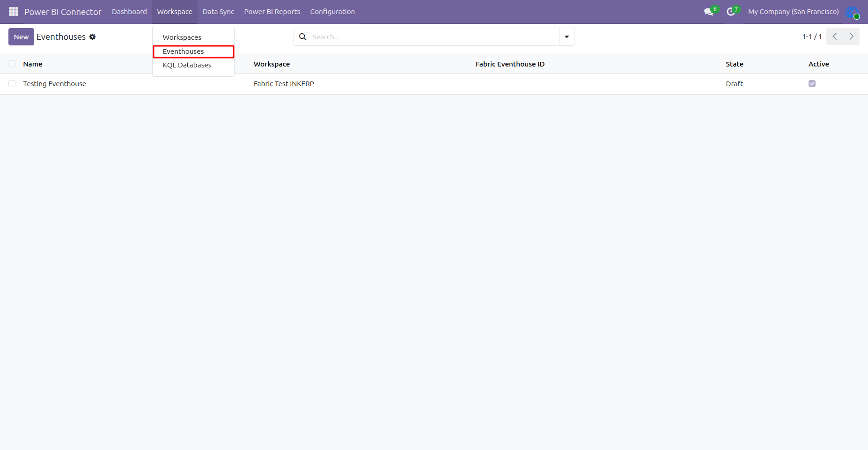This screenshot has width=868, height=450.
Task: Open the Eventhouses settings gear
Action: (x=93, y=37)
